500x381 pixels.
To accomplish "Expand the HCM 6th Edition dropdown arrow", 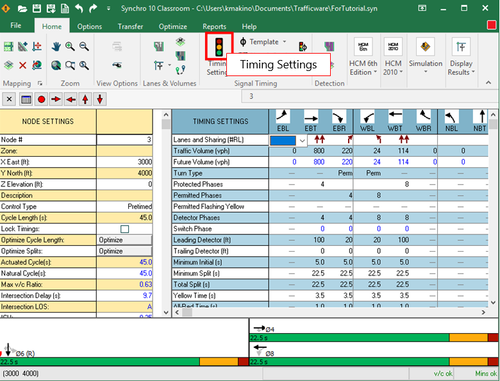I will click(375, 72).
